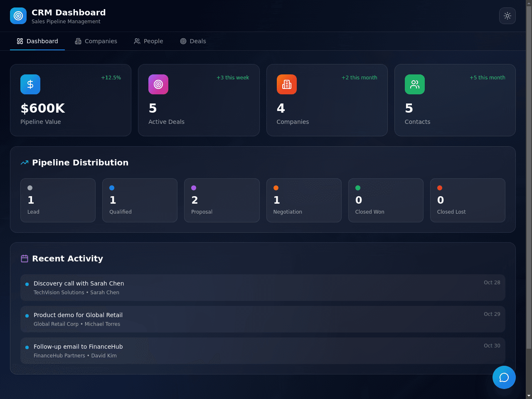532x399 pixels.
Task: Open the Dashboard tab
Action: coord(37,41)
